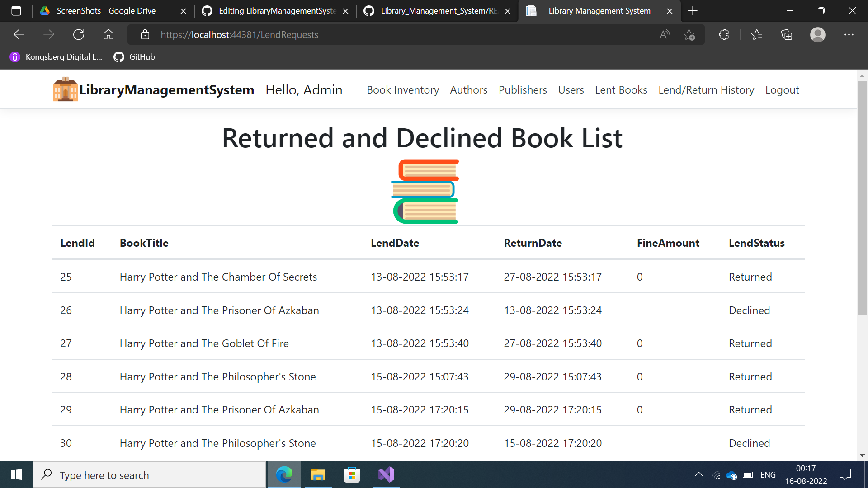Image resolution: width=868 pixels, height=488 pixels.
Task: Click the Logout link
Action: tap(782, 89)
